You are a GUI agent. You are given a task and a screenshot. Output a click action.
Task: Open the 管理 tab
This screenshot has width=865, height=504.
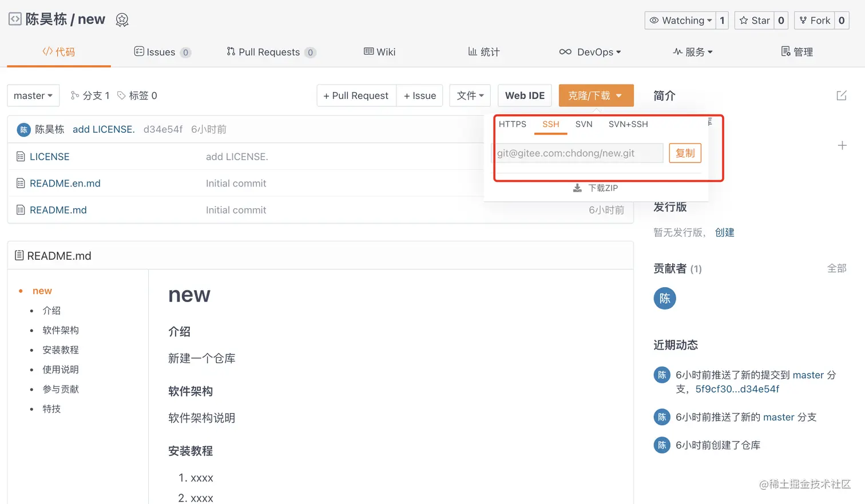point(797,52)
